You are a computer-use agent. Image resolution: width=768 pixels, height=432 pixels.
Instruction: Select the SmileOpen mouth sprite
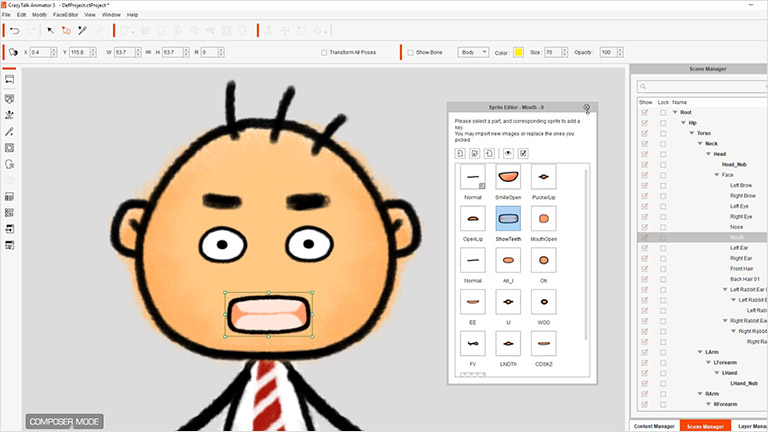pos(508,178)
